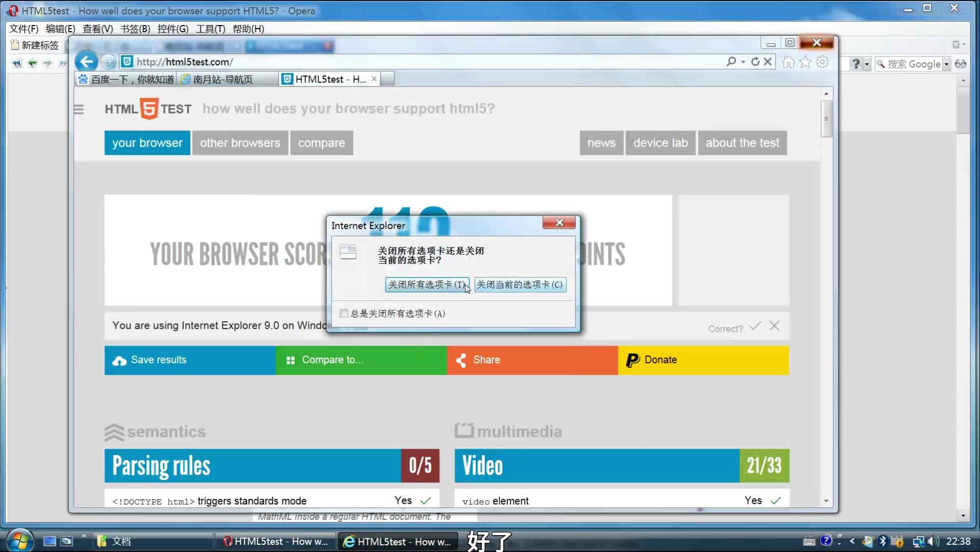
Task: Open the hamburger menu on HTML5test page
Action: pyautogui.click(x=79, y=109)
